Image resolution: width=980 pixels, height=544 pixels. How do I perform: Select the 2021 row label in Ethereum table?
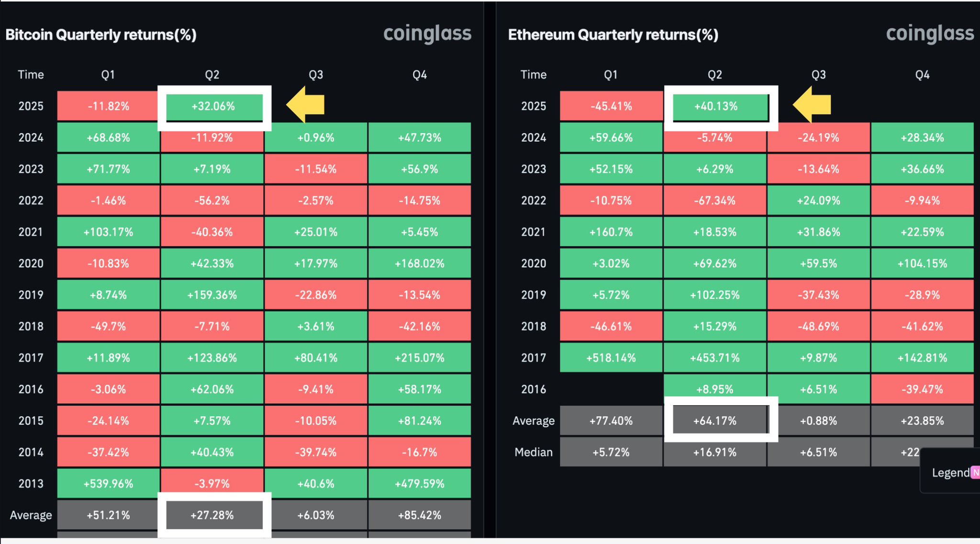click(x=534, y=232)
